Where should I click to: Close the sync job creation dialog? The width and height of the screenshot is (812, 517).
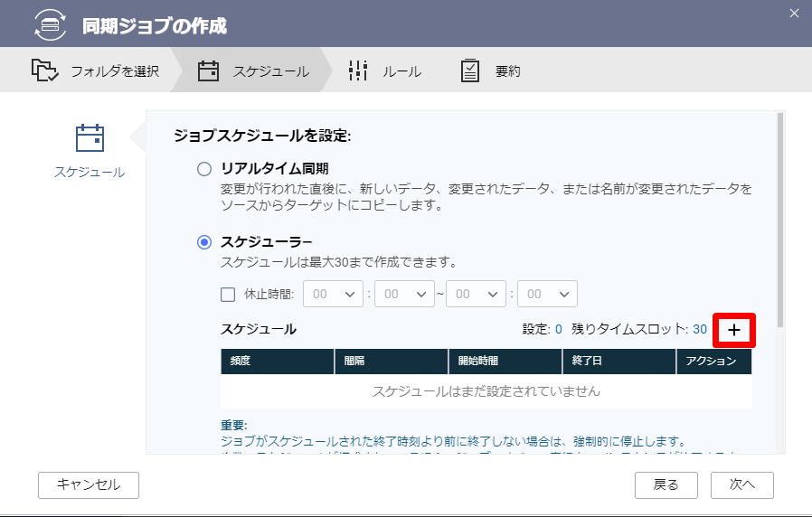(x=794, y=14)
